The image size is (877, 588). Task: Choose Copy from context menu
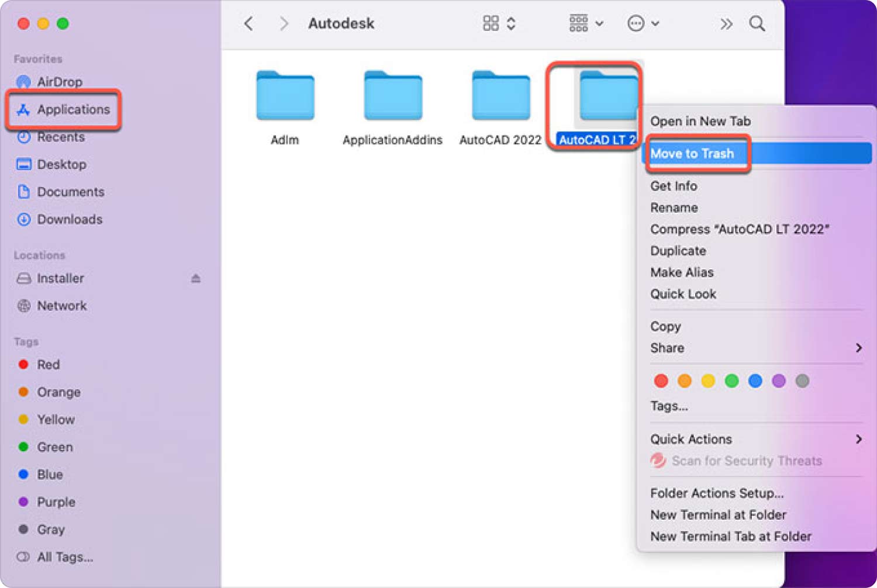coord(665,326)
